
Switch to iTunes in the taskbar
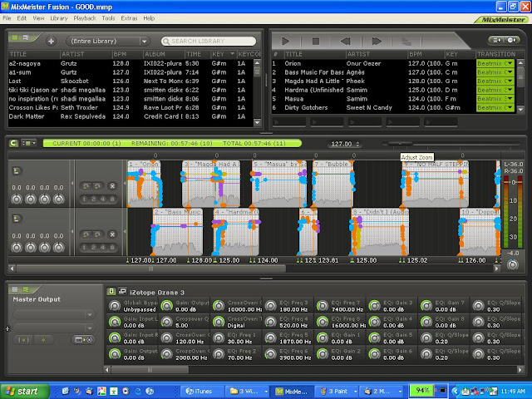[x=201, y=392]
